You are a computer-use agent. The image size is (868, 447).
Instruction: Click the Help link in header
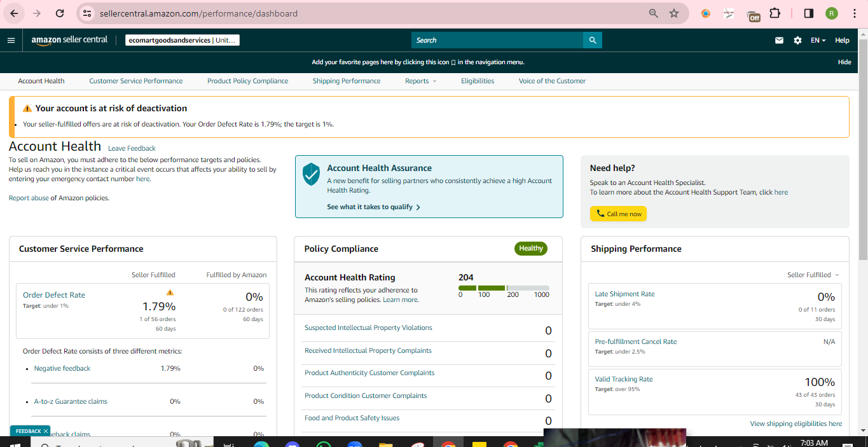[842, 40]
